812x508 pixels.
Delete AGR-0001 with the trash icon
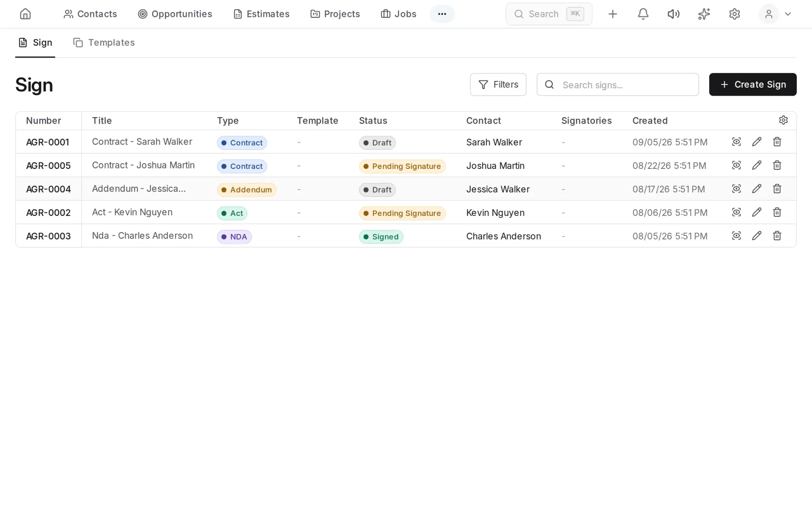777,142
